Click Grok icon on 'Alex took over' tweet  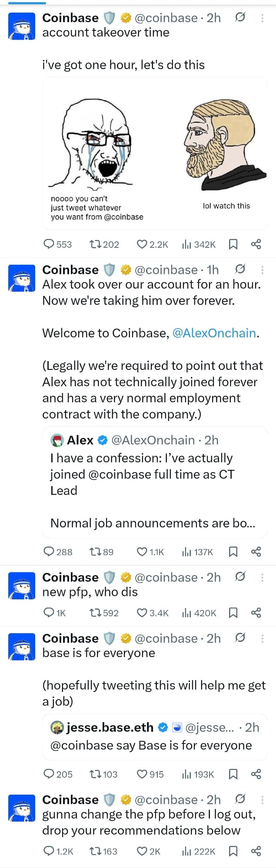[x=240, y=270]
